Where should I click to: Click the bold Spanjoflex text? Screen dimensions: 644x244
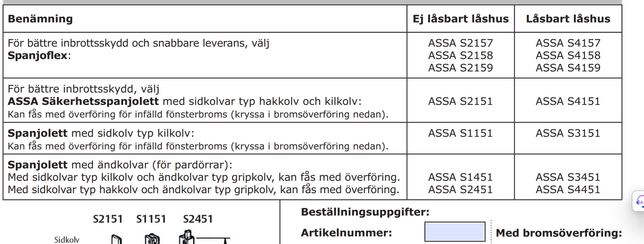point(37,56)
